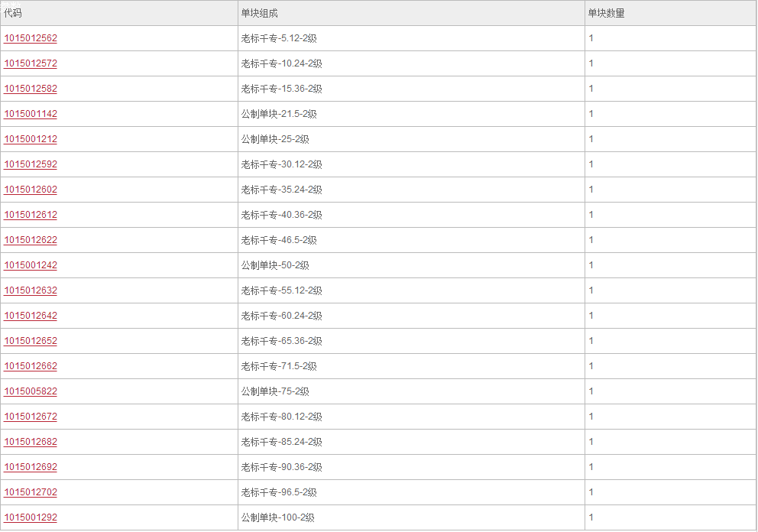The image size is (758, 532).
Task: Select quantity 1 in row 1015001292
Action: coord(670,517)
